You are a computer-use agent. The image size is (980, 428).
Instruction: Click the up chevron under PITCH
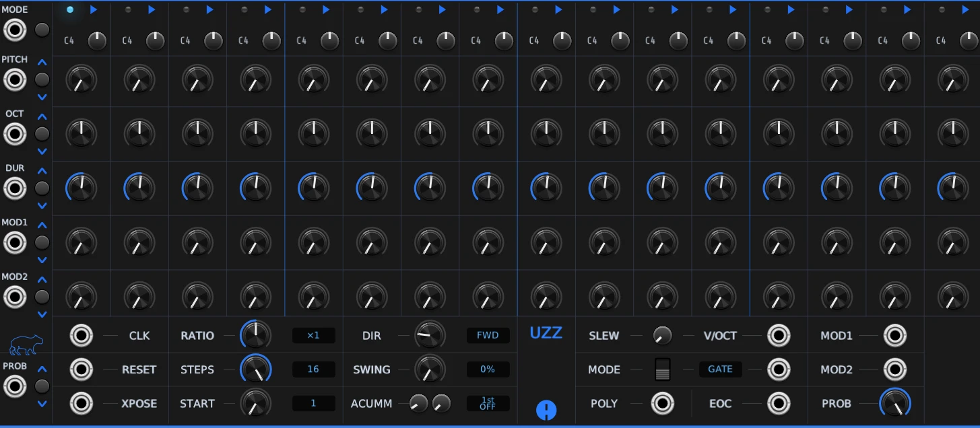(42, 63)
